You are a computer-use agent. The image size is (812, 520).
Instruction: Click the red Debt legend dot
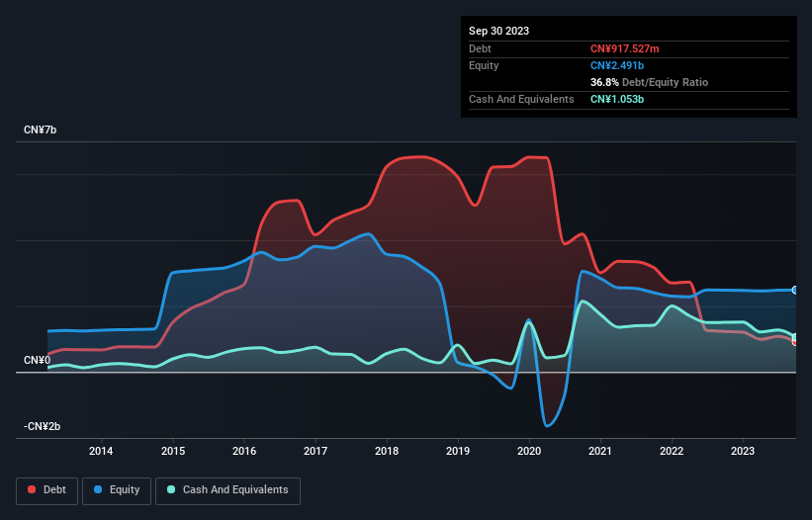(x=32, y=489)
